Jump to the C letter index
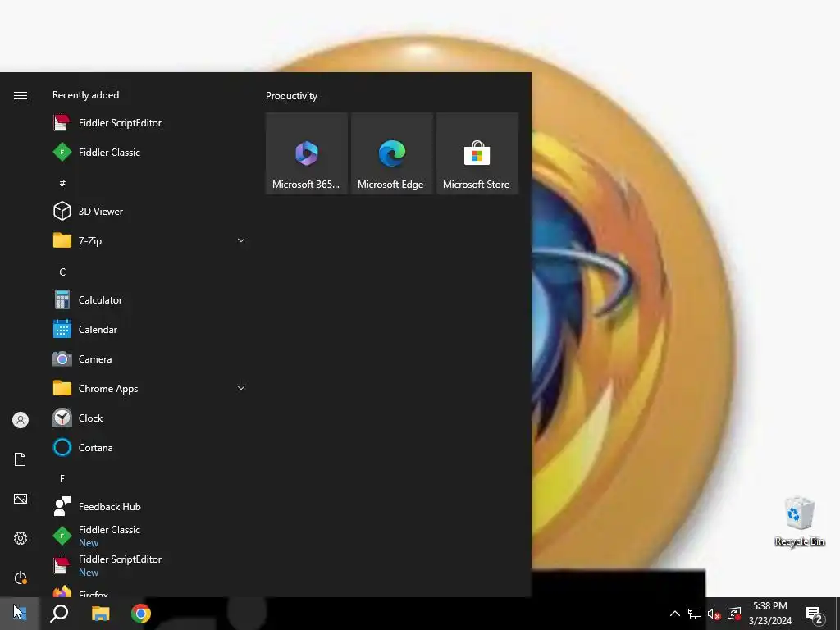The height and width of the screenshot is (630, 840). coord(62,272)
